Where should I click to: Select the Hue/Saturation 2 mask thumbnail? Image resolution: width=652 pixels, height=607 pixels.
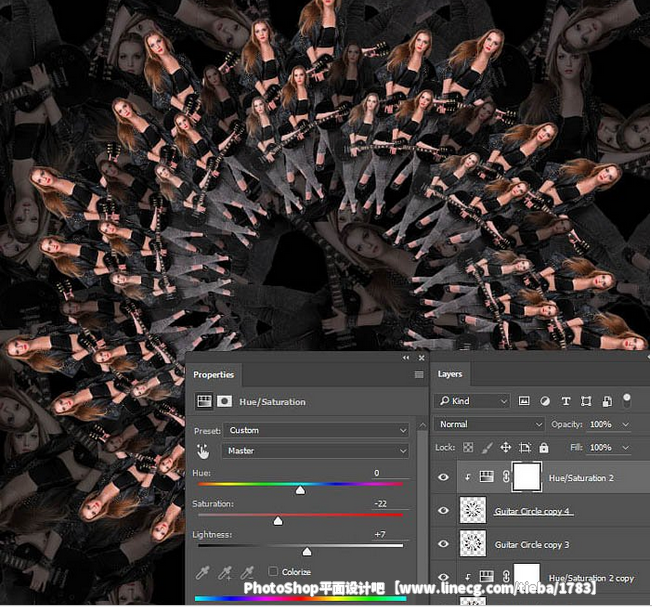coord(527,477)
